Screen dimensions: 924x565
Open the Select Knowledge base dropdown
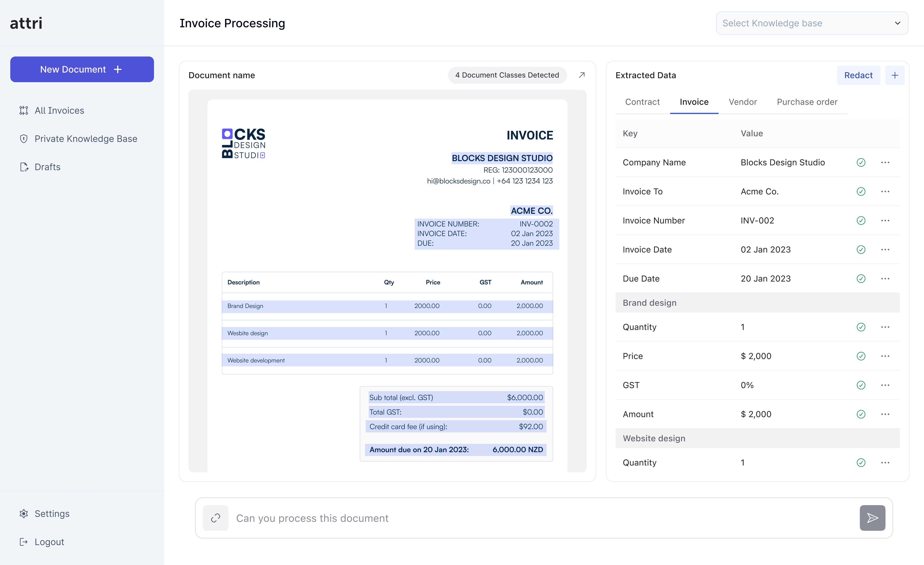pos(812,23)
